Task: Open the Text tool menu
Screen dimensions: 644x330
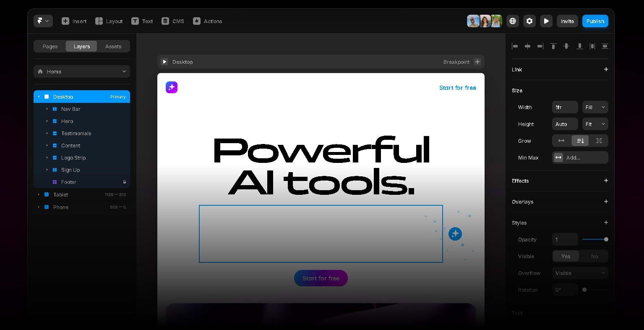Action: 142,21
